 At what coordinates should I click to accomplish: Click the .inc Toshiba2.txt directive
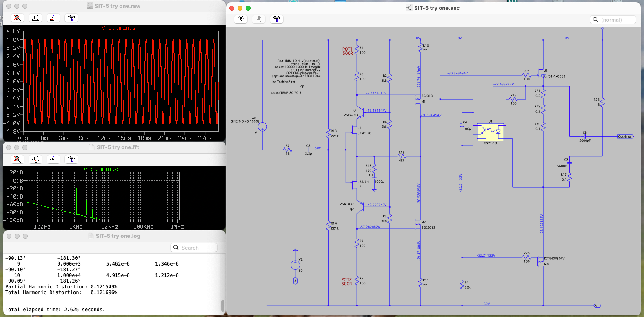tap(283, 82)
